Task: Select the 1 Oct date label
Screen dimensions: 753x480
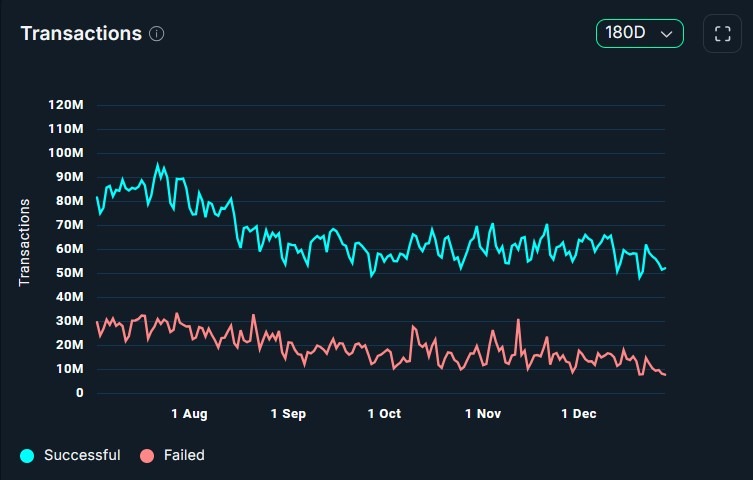Action: pyautogui.click(x=384, y=413)
